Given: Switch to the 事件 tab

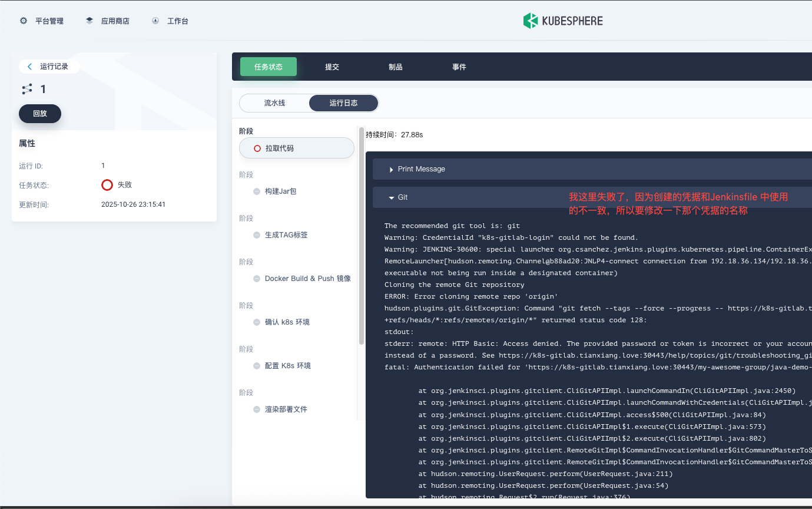Looking at the screenshot, I should pos(459,67).
